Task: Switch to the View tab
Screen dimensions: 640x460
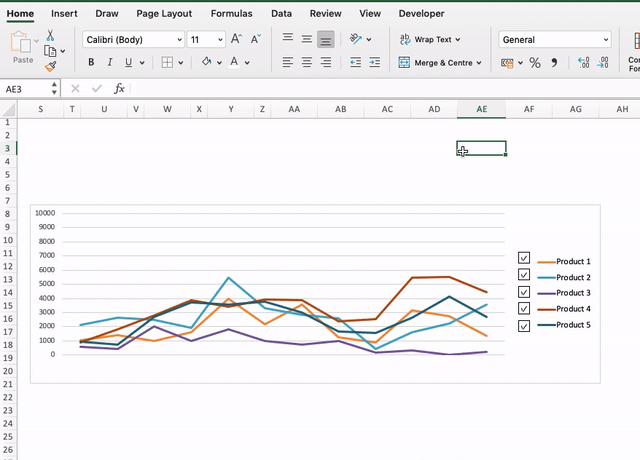Action: [x=370, y=13]
